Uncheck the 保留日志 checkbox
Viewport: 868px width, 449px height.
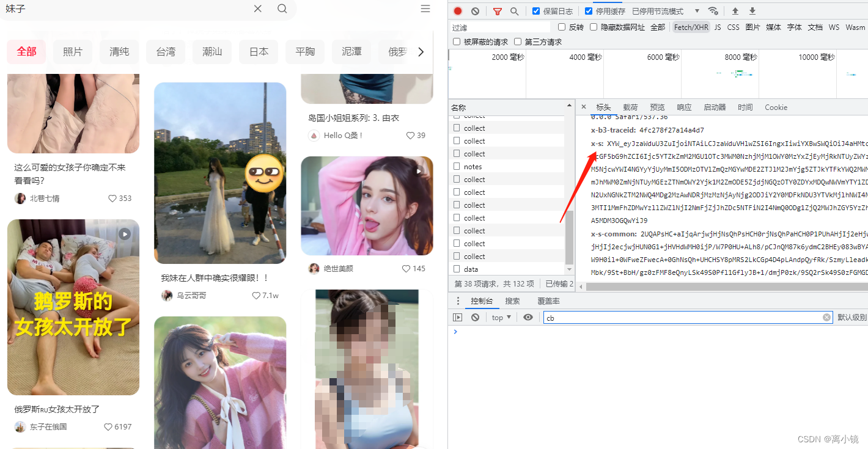[535, 10]
